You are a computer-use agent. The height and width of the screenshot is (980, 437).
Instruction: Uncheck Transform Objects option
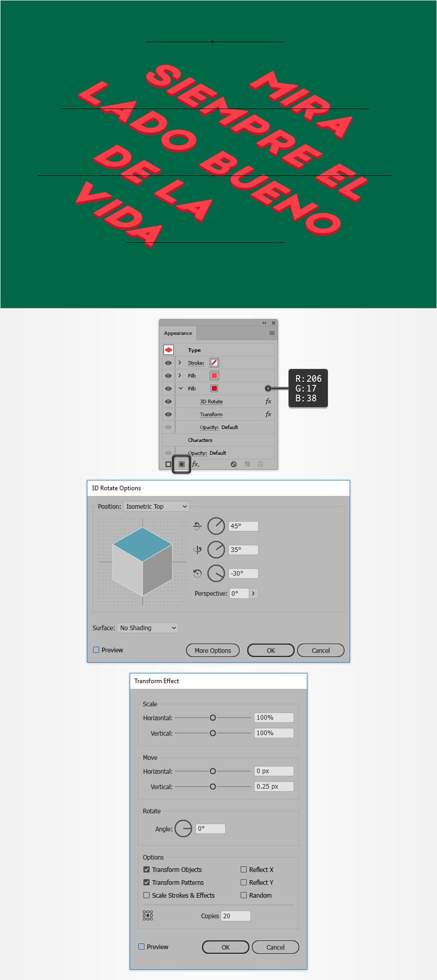pos(147,869)
